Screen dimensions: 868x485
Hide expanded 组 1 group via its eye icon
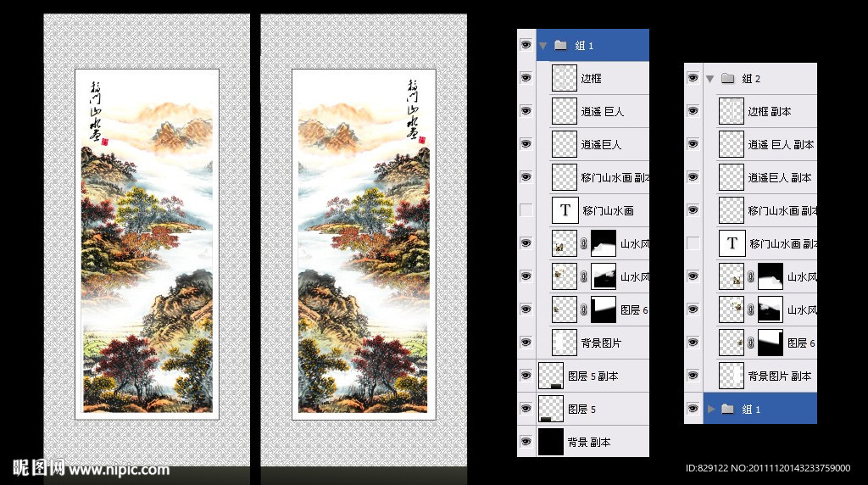coord(526,45)
